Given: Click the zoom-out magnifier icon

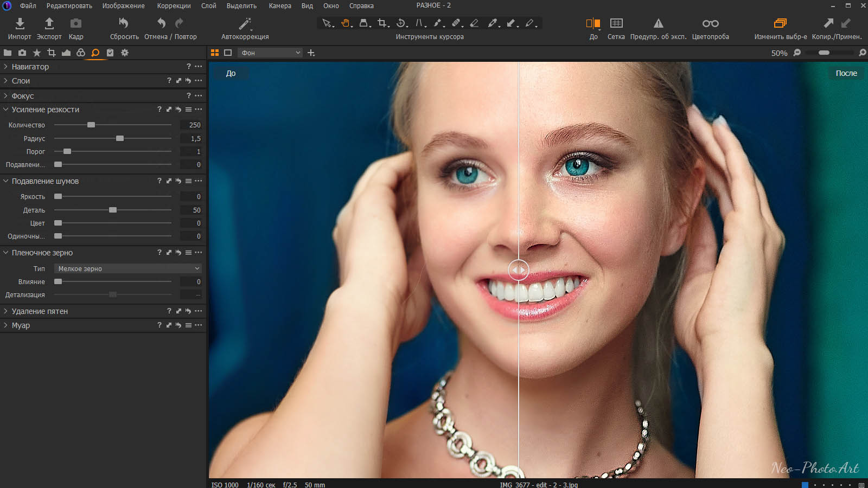Looking at the screenshot, I should tap(797, 53).
